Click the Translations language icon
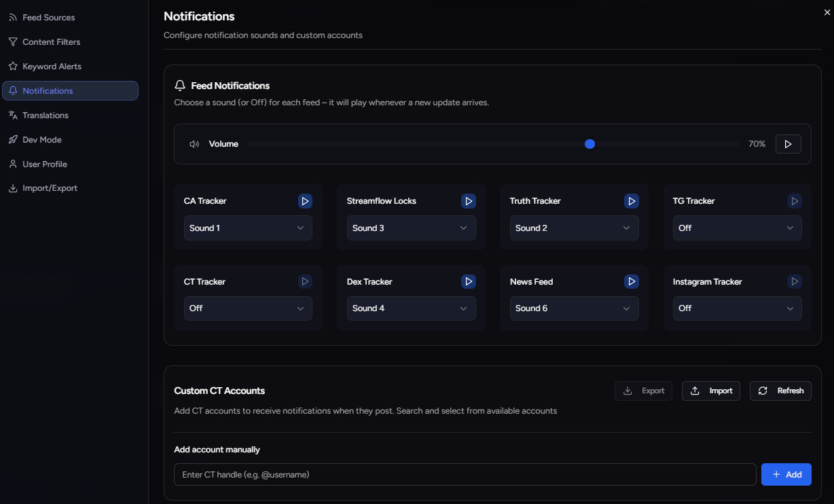Image resolution: width=834 pixels, height=504 pixels. 13,115
